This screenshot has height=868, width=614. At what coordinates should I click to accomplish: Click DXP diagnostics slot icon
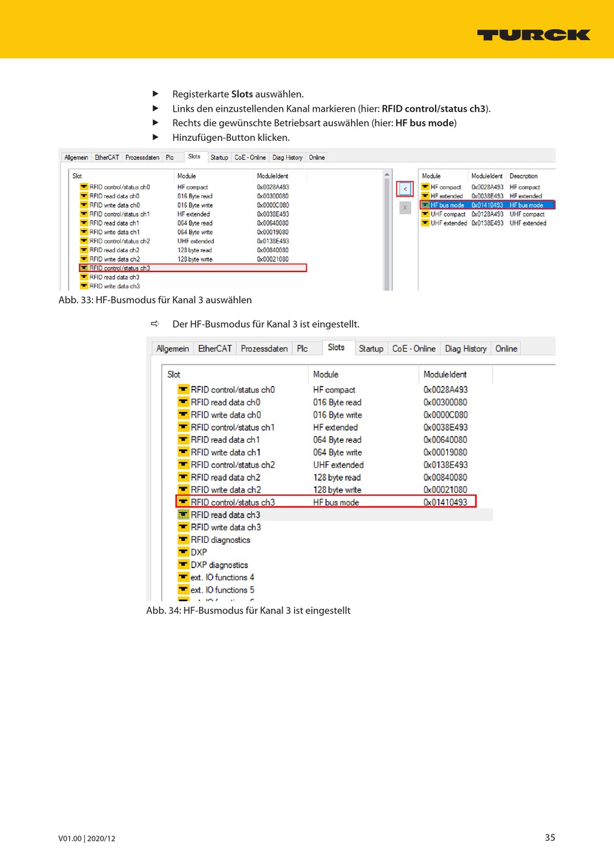click(x=184, y=565)
